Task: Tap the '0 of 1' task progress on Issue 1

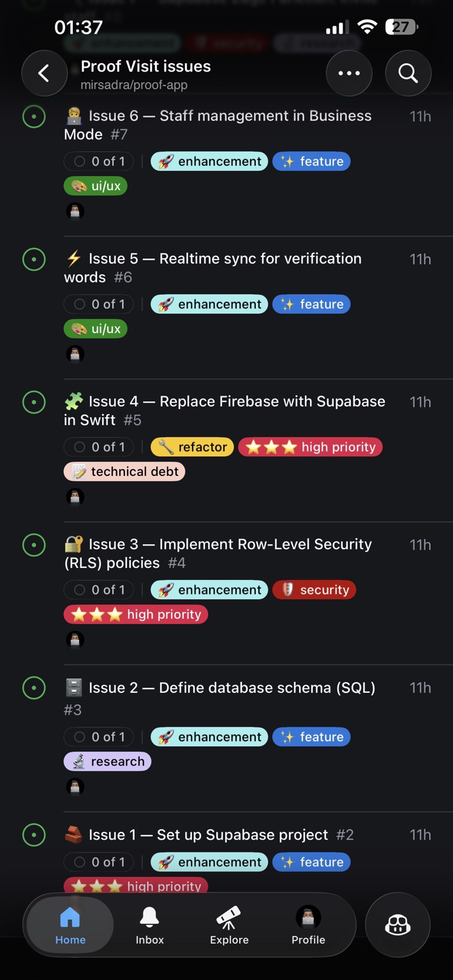Action: click(x=99, y=862)
